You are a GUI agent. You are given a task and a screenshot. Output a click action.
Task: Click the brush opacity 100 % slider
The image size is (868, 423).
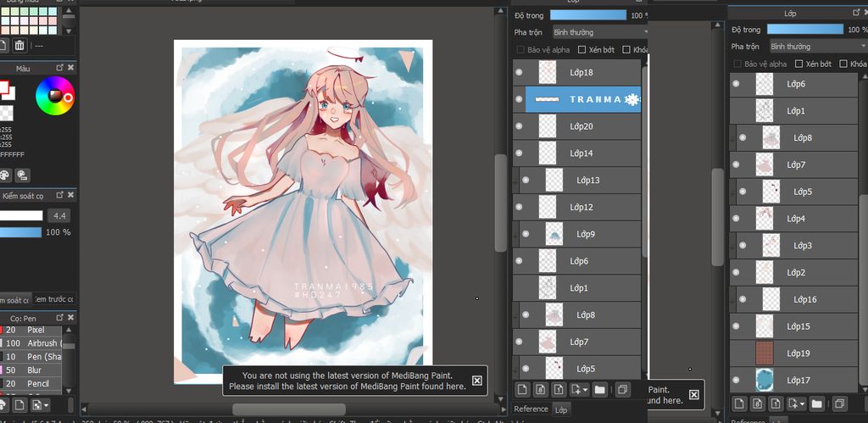coord(20,232)
